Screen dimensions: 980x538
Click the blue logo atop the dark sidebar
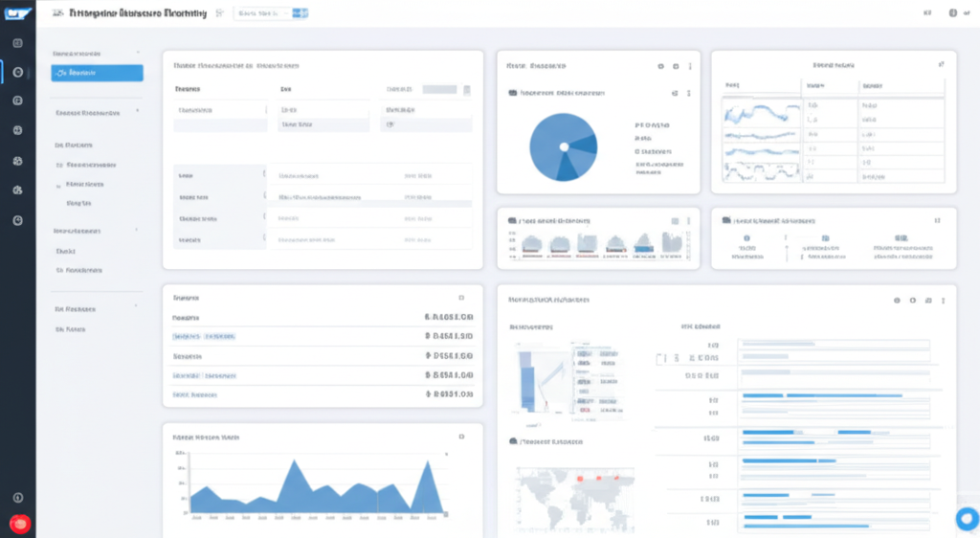tap(17, 13)
